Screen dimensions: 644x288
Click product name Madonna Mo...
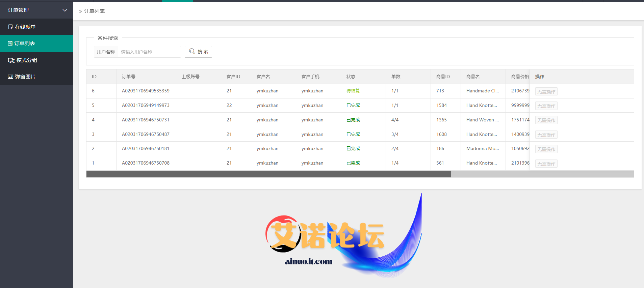coord(483,149)
